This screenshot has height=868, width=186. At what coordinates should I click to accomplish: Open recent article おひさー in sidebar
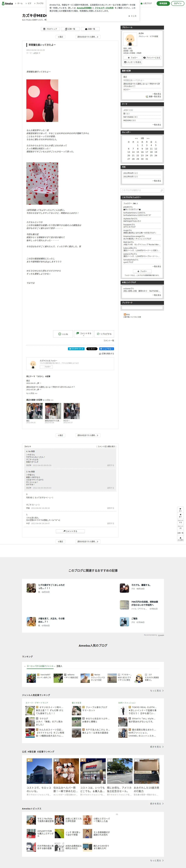tap(127, 90)
